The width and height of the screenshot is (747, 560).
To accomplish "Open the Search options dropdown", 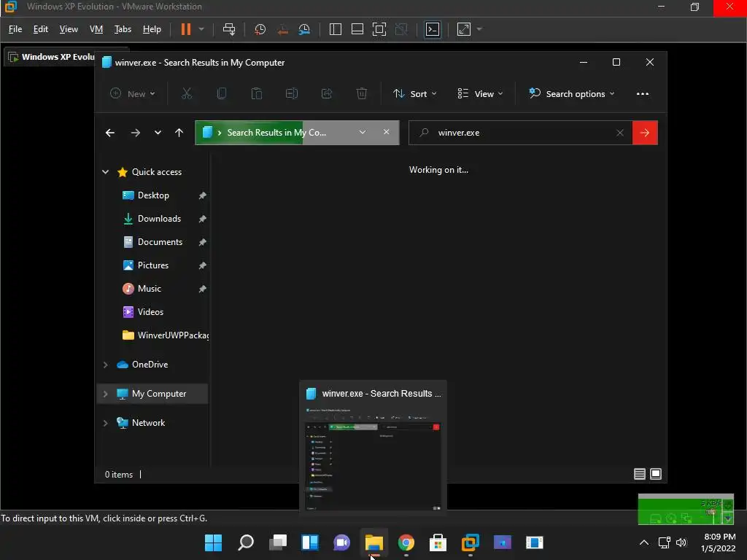I will point(572,94).
